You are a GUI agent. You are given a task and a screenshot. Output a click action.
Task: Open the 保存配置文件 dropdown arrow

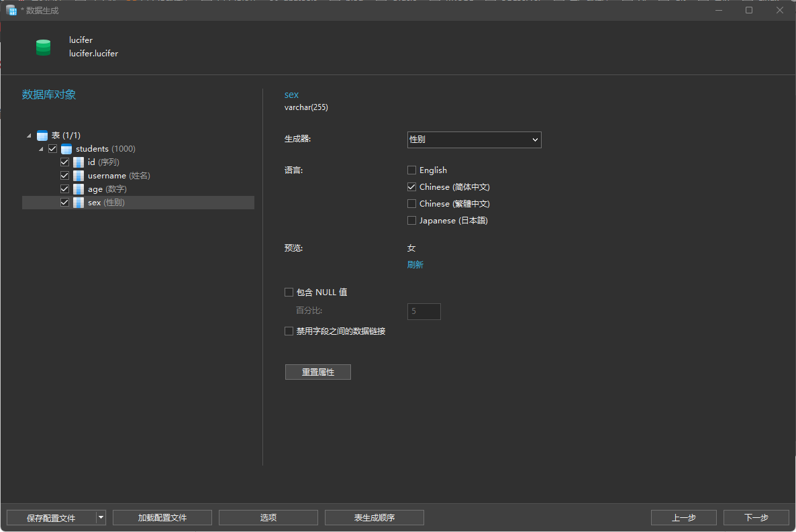pyautogui.click(x=101, y=517)
